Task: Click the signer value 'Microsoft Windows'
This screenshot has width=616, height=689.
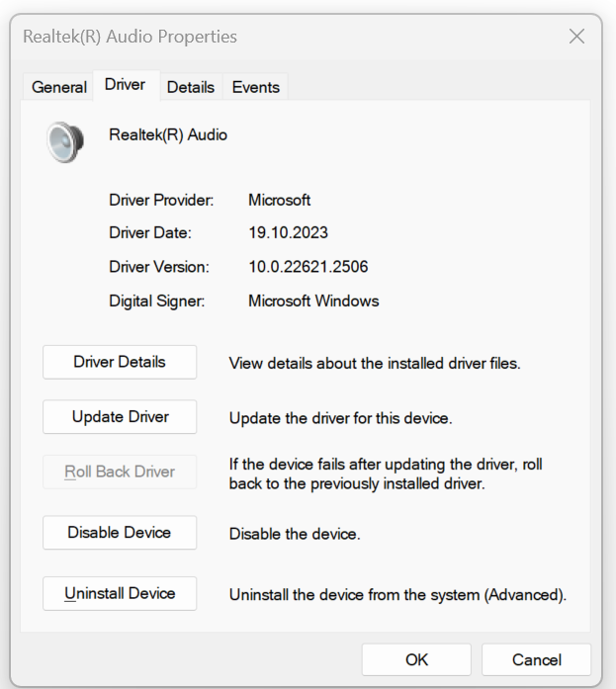Action: pyautogui.click(x=313, y=301)
